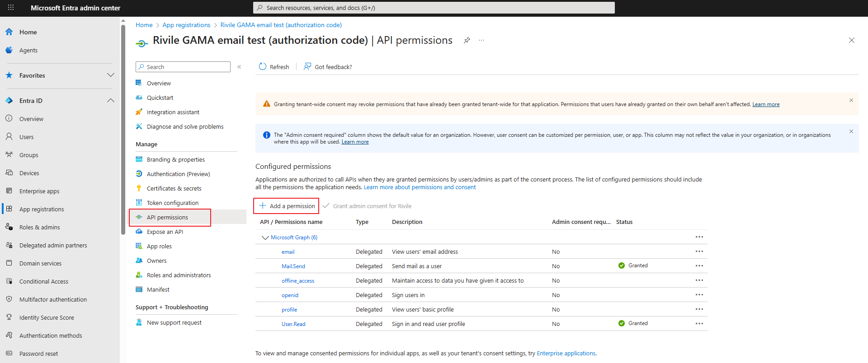Go to App registrations breadcrumb
The height and width of the screenshot is (363, 868).
pyautogui.click(x=186, y=25)
